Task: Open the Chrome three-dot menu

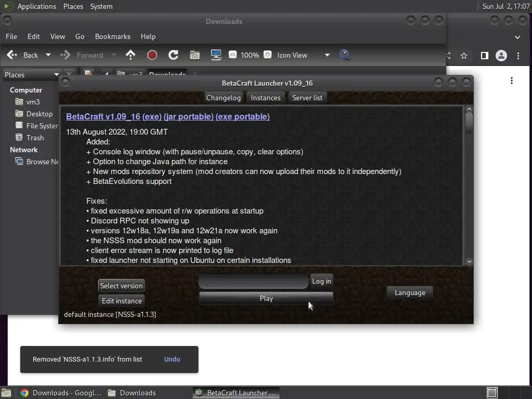Action: coord(518,56)
